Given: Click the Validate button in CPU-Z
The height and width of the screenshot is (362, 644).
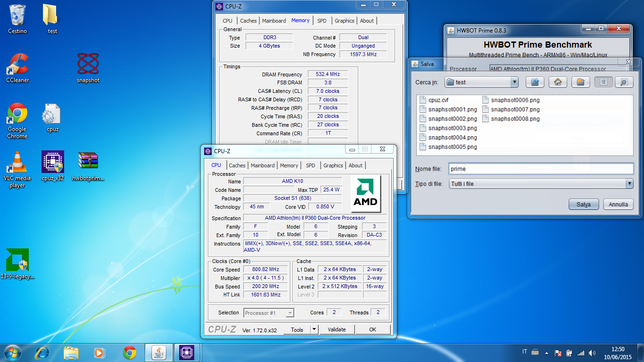Looking at the screenshot, I should tap(337, 329).
